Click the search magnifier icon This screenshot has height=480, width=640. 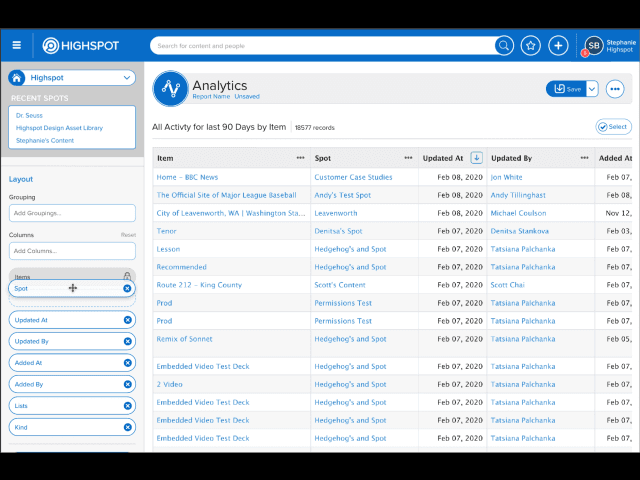coord(504,45)
